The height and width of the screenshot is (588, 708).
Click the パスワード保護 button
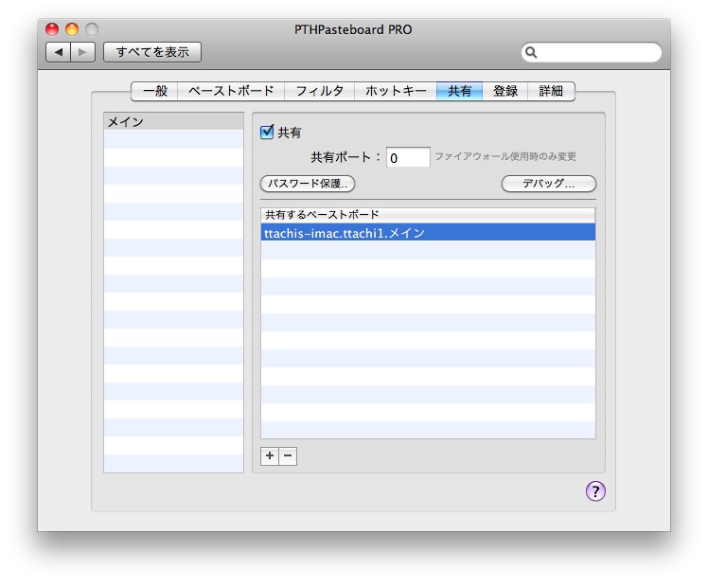click(x=308, y=184)
